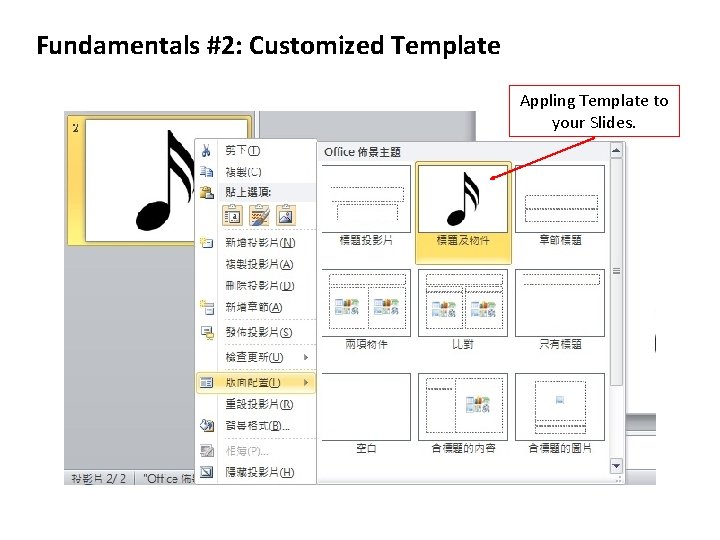Click the grayed Photo Album icon
Screen dimensions: 720x540
point(207,451)
